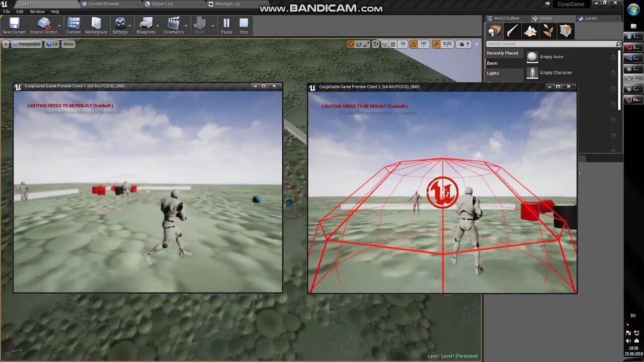Open the Edit menu
The image size is (644, 362).
pyautogui.click(x=20, y=12)
